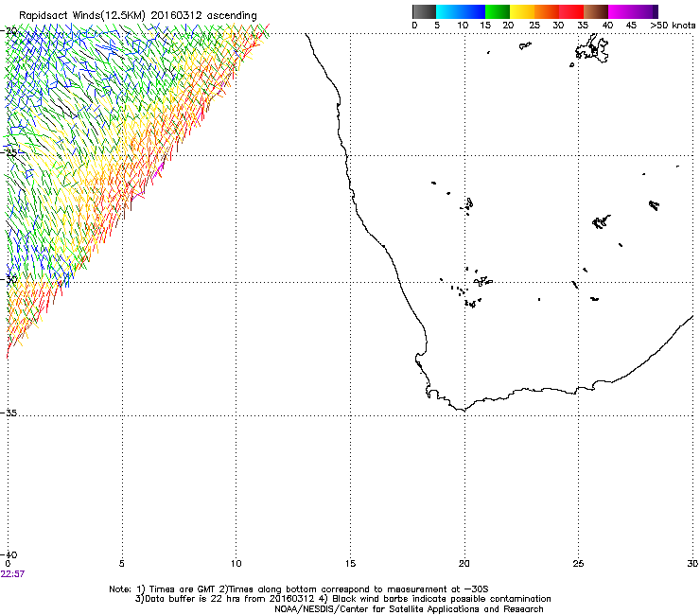700x615 pixels.
Task: Click the cyan-blue 5-15 knots color segment
Action: pos(461,11)
